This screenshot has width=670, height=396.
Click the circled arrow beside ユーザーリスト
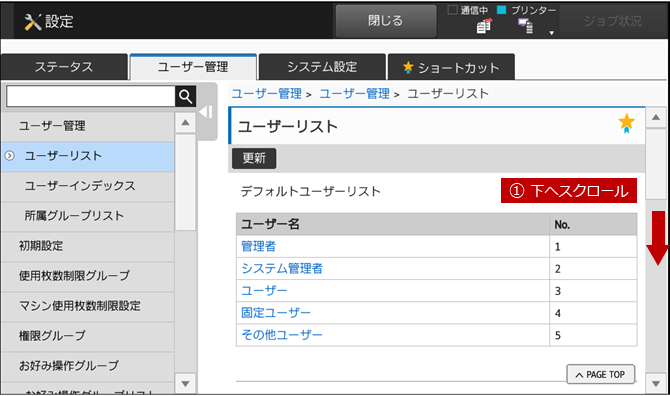[9, 156]
